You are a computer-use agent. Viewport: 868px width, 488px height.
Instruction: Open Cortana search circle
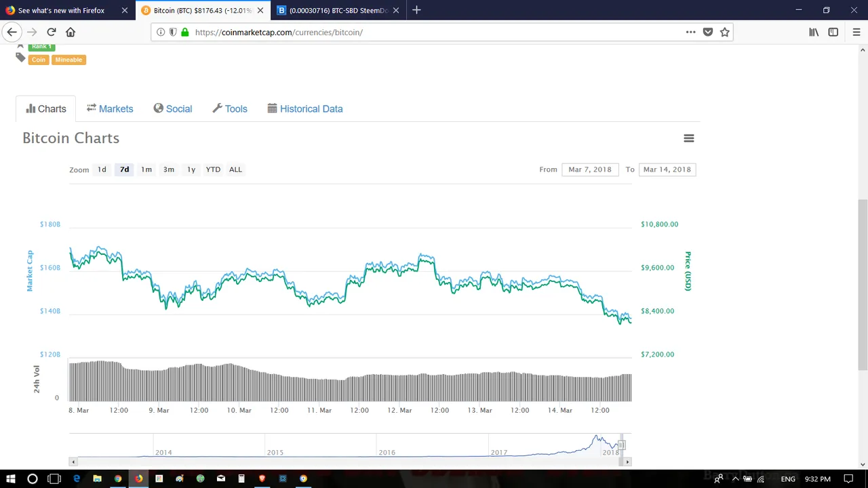point(32,479)
